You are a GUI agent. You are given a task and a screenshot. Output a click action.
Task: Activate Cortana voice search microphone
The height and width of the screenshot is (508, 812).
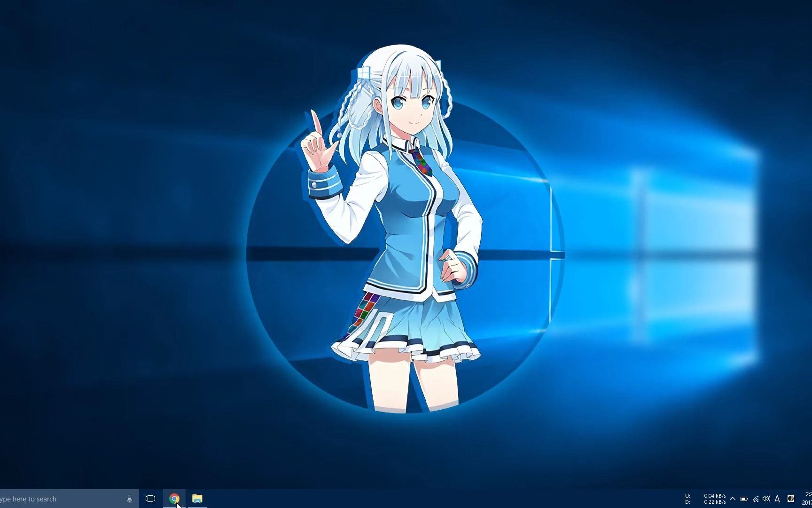coord(129,499)
